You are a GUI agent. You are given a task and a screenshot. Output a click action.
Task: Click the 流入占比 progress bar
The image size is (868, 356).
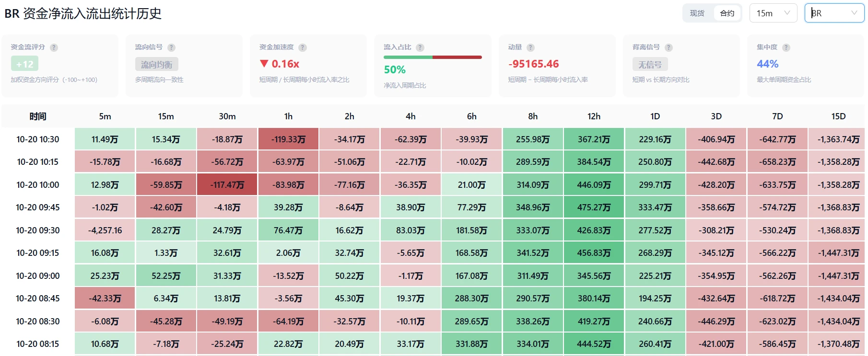[433, 57]
